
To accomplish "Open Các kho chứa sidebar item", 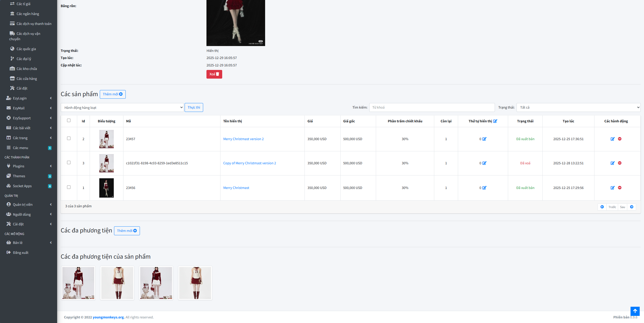I will pyautogui.click(x=27, y=69).
